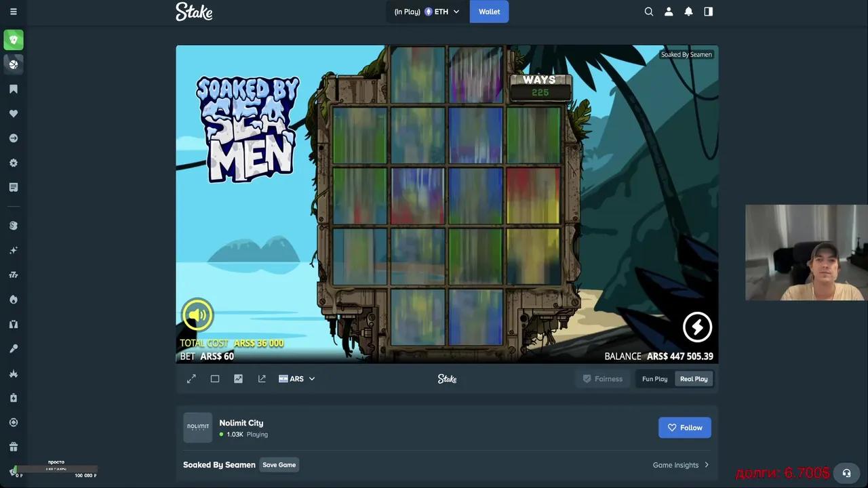The height and width of the screenshot is (488, 868).
Task: Open the dealer vest live casino icon
Action: pyautogui.click(x=14, y=324)
